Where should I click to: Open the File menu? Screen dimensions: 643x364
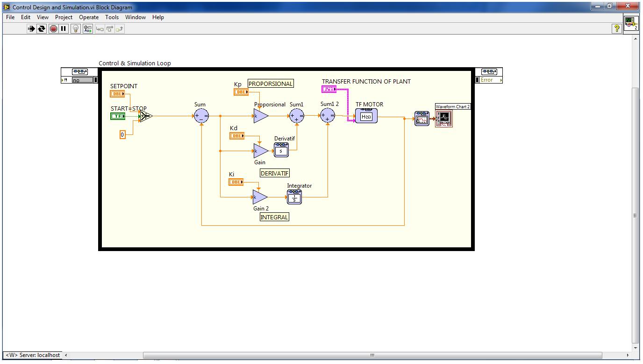click(10, 17)
